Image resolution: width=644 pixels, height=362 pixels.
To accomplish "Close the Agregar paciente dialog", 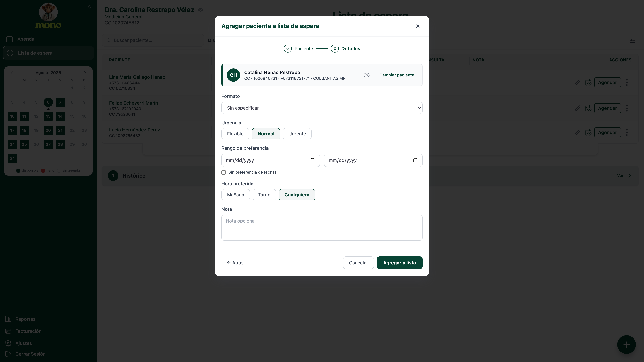I will 418,26.
